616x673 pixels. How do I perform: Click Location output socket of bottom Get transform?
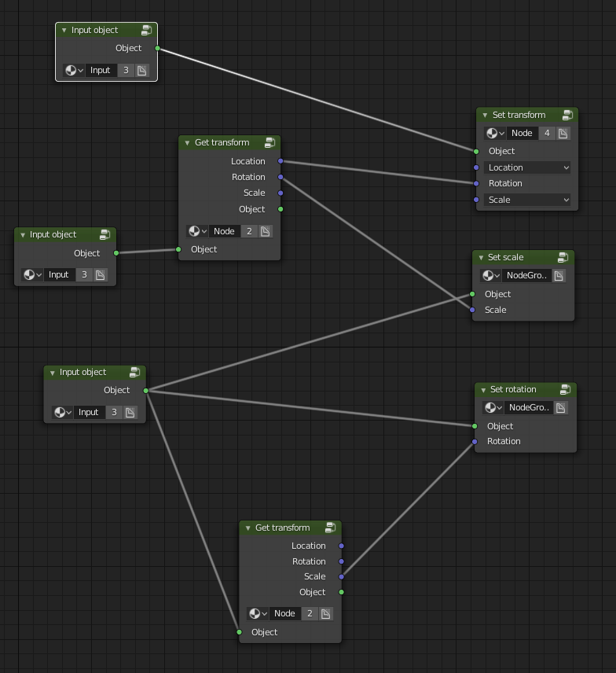click(x=342, y=546)
